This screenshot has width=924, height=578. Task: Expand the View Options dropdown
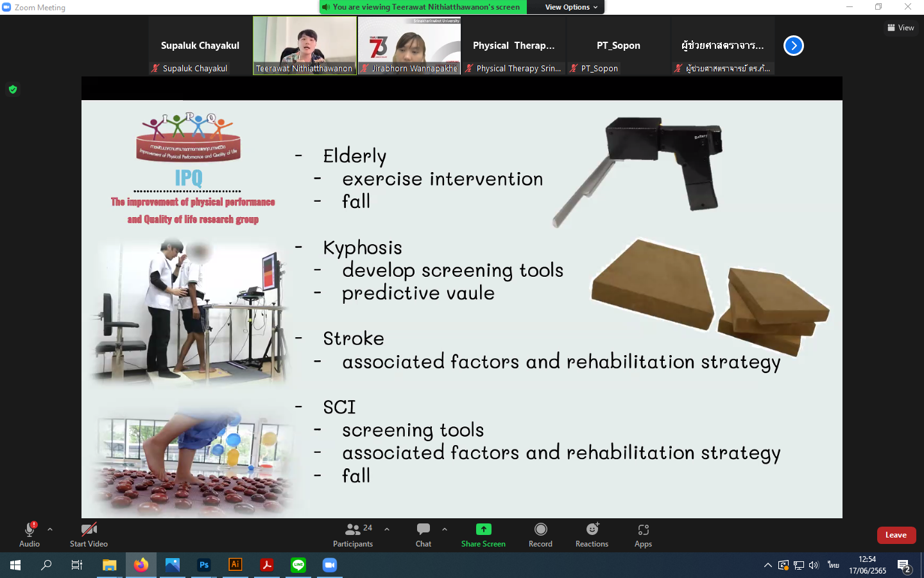[x=571, y=7]
